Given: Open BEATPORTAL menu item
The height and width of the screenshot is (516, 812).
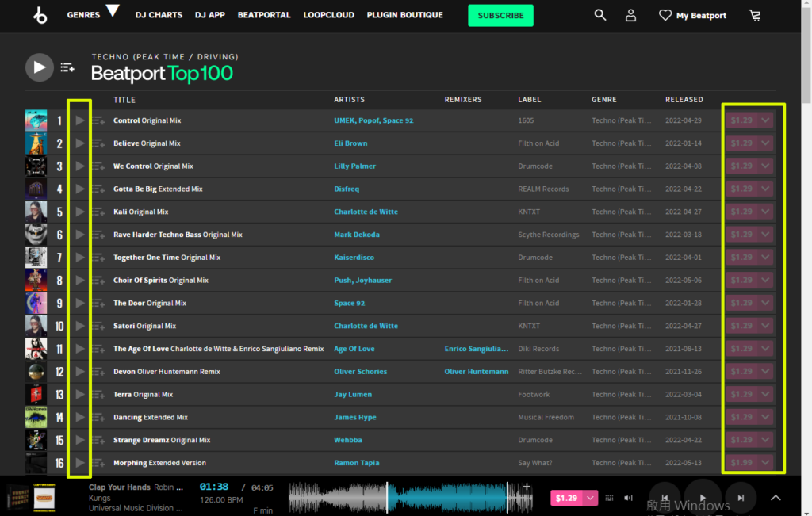Looking at the screenshot, I should pyautogui.click(x=264, y=15).
